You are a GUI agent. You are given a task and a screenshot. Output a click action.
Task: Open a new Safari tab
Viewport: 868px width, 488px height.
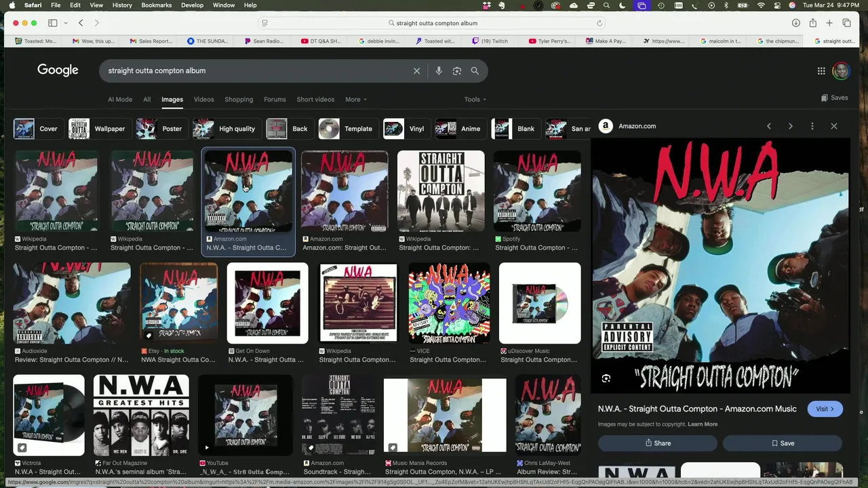tap(829, 23)
